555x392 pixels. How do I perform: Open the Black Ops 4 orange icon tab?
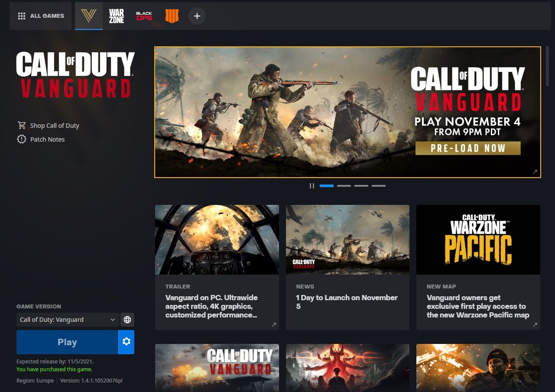[x=172, y=16]
